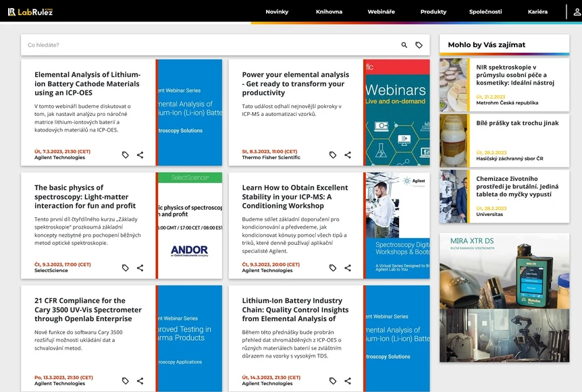Share the Lithium-ion Battery Cathode Materials webinar
The height and width of the screenshot is (392, 582).
[140, 155]
